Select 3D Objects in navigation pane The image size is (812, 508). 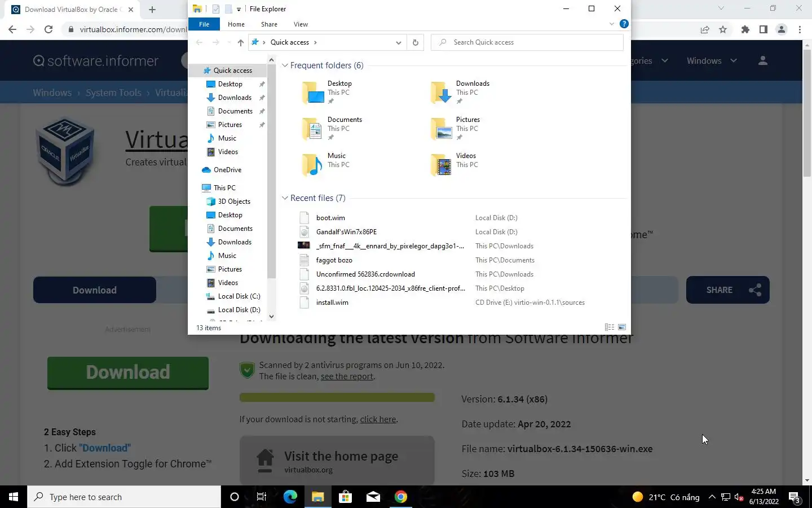tap(234, 202)
